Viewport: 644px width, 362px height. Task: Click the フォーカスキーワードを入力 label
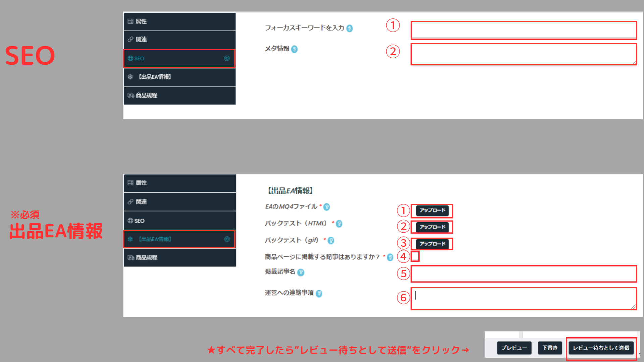tap(305, 28)
